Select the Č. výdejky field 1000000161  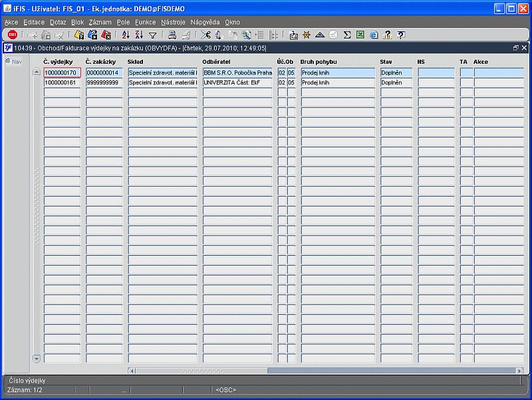[62, 82]
